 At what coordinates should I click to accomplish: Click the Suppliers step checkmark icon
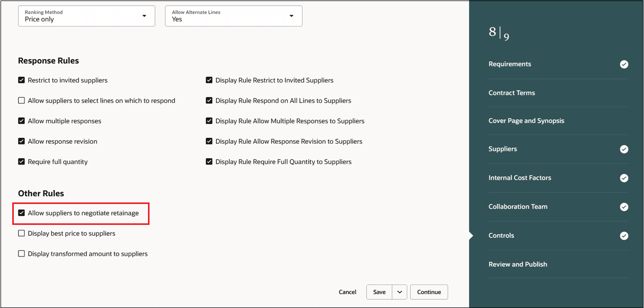click(624, 149)
